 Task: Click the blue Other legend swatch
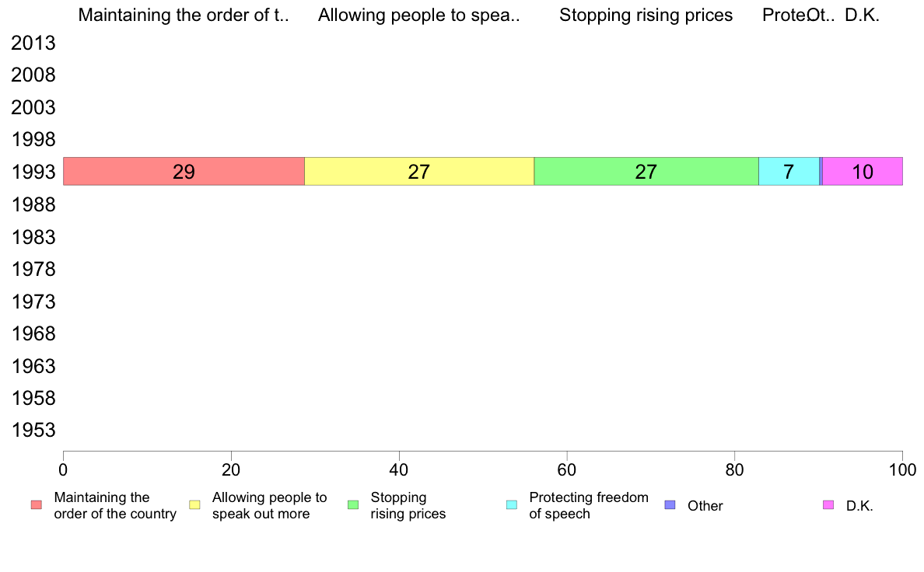(x=670, y=505)
